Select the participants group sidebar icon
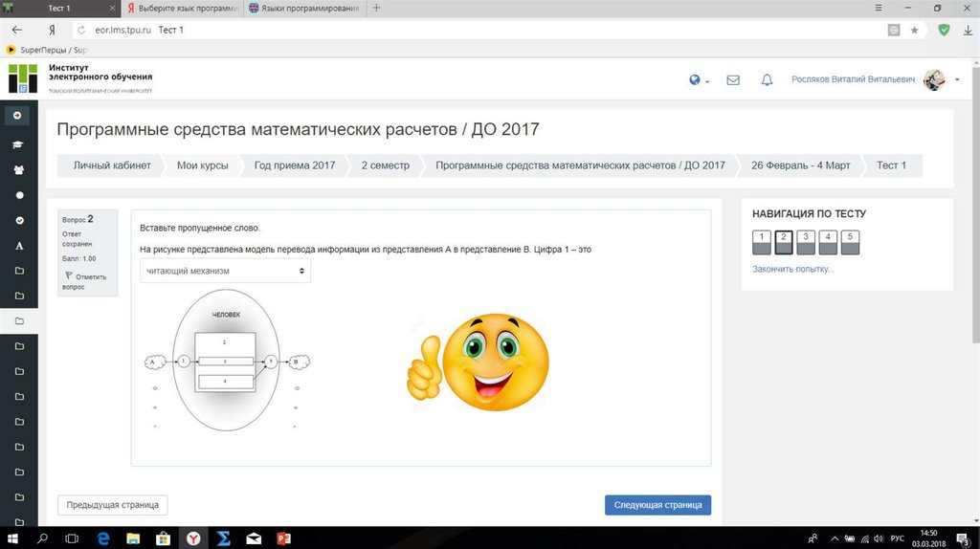The height and width of the screenshot is (549, 980). 19,170
